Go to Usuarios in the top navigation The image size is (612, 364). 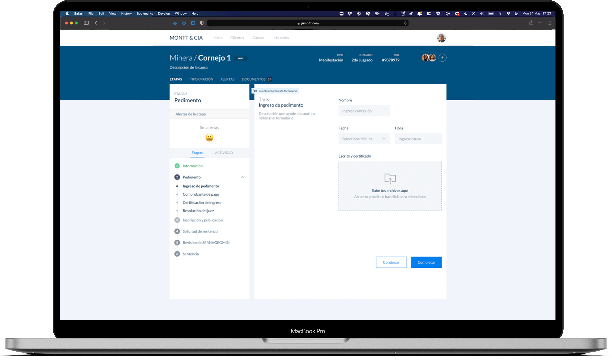click(x=281, y=38)
